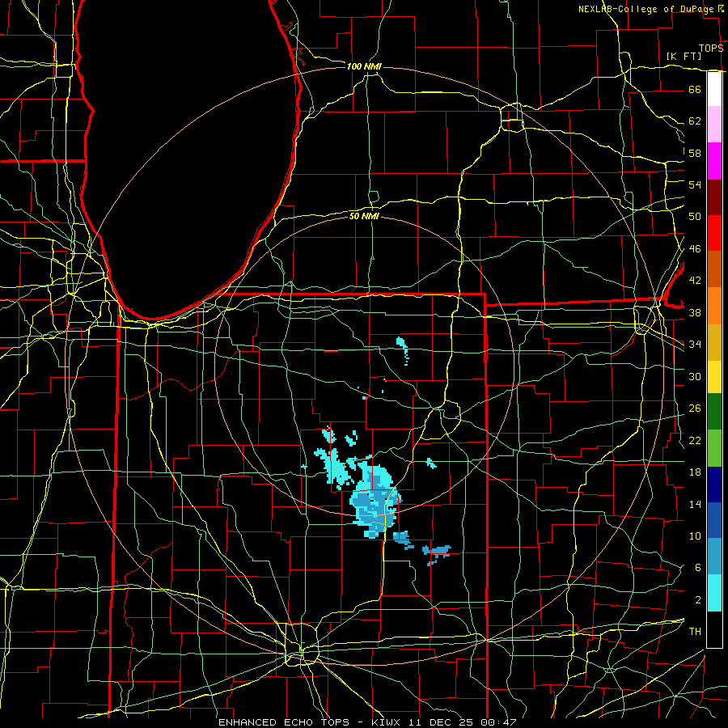Click the "00:47" timestamp in caption
Image resolution: width=728 pixels, height=728 pixels.
[498, 722]
